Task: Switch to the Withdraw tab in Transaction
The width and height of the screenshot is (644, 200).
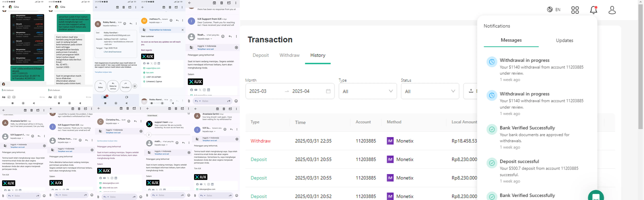Action: tap(290, 55)
